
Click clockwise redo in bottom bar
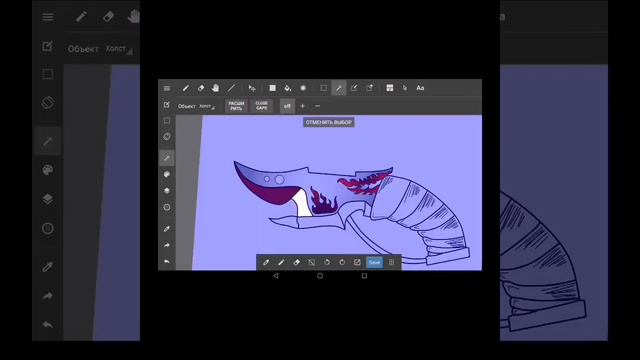[x=342, y=262]
